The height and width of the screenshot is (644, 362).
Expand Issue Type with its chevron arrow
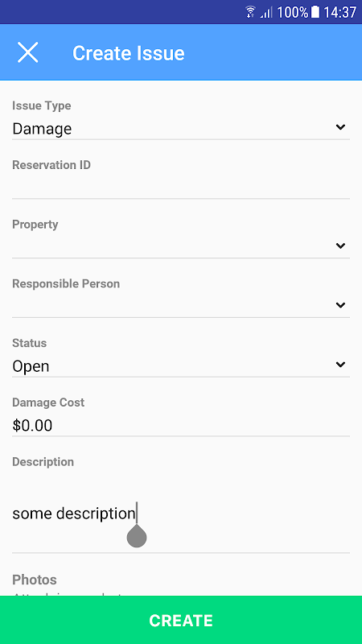pyautogui.click(x=340, y=127)
